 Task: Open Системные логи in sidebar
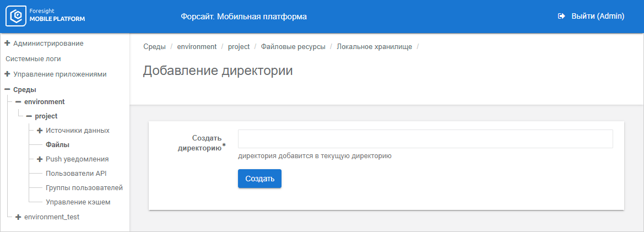coord(33,58)
